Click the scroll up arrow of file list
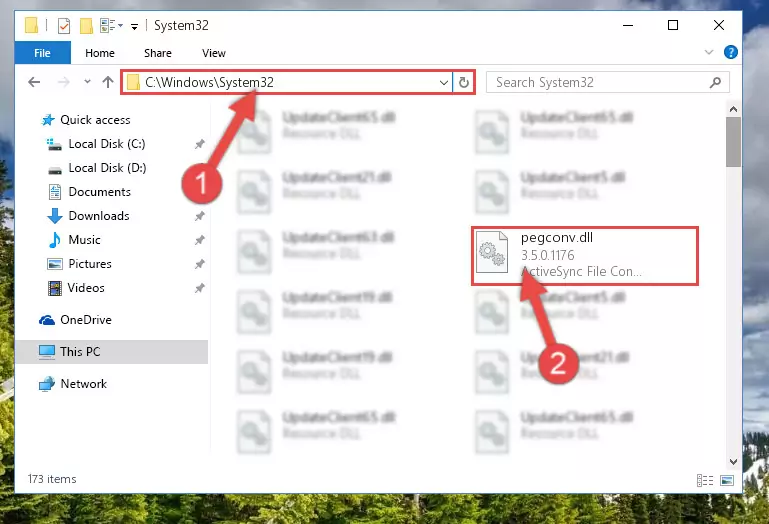Viewport: 769px width, 524px height. pos(733,109)
